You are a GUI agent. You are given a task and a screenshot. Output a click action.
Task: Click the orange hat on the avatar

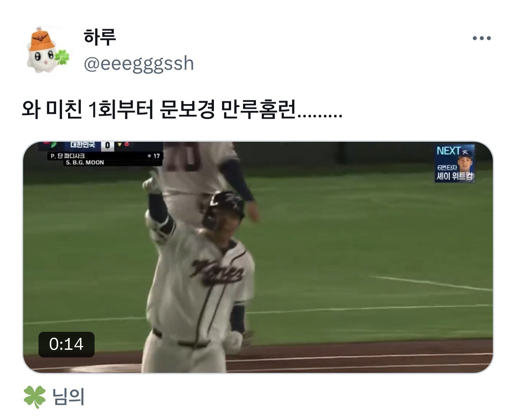tap(42, 39)
